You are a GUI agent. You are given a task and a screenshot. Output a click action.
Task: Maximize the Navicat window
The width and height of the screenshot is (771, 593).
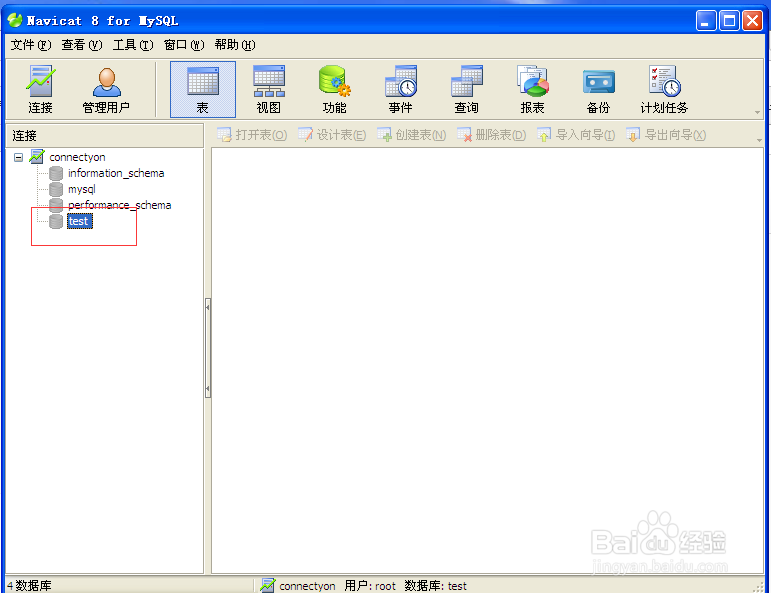click(729, 21)
